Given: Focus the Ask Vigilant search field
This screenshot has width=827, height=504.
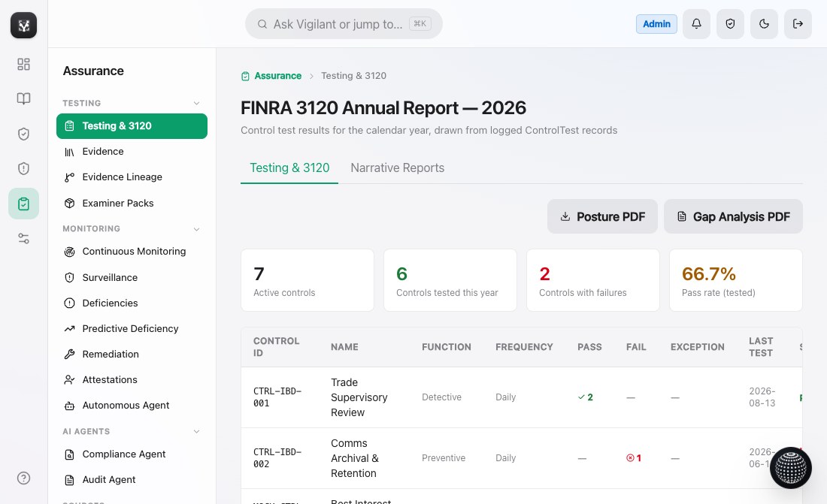Looking at the screenshot, I should [344, 24].
